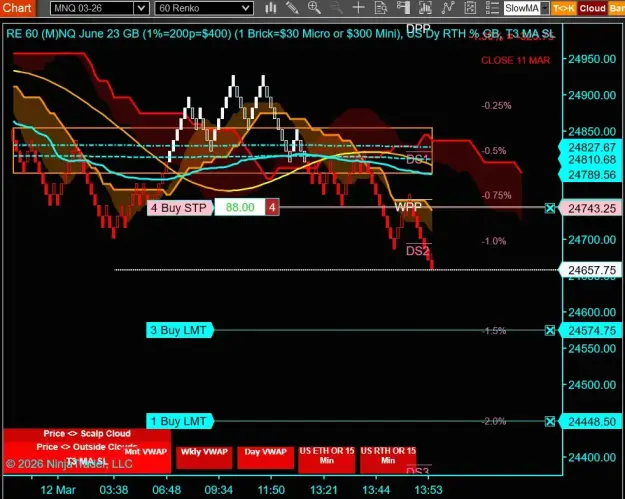The image size is (625, 499).
Task: Click the 24574.75 limit order price marker
Action: pyautogui.click(x=592, y=330)
